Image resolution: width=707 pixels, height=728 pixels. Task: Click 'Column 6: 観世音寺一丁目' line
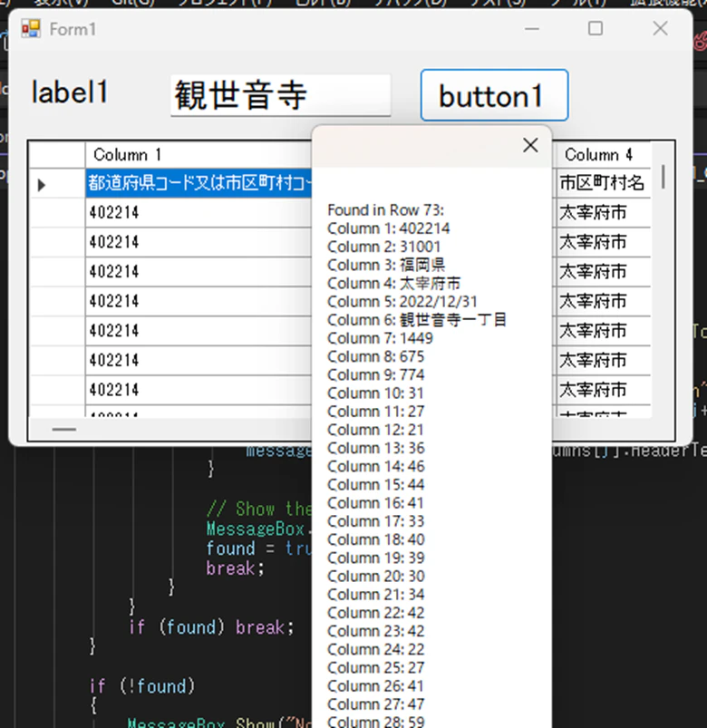417,320
